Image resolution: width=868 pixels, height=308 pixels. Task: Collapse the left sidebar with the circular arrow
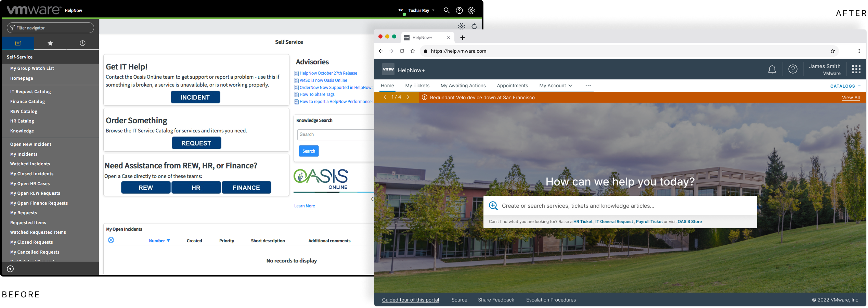[10, 269]
